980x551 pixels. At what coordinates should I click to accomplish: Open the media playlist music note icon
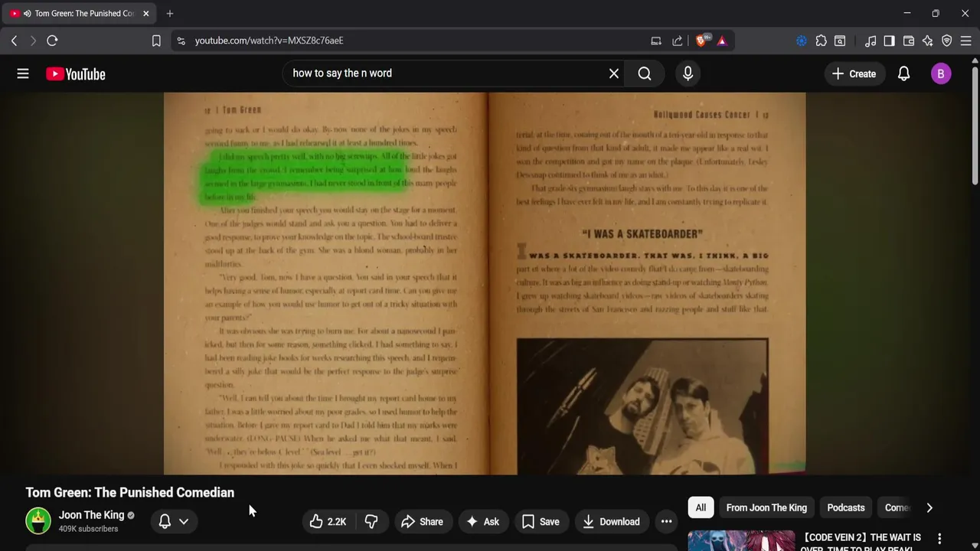point(871,41)
